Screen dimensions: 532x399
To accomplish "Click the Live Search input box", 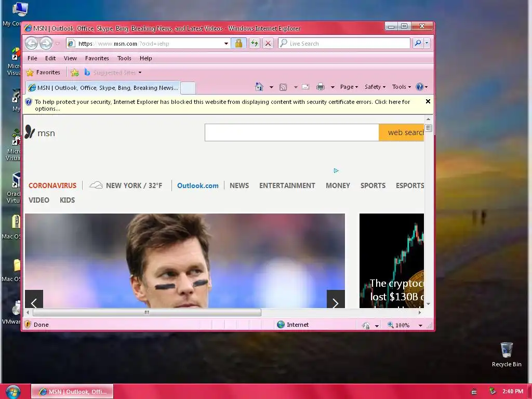I will [344, 44].
